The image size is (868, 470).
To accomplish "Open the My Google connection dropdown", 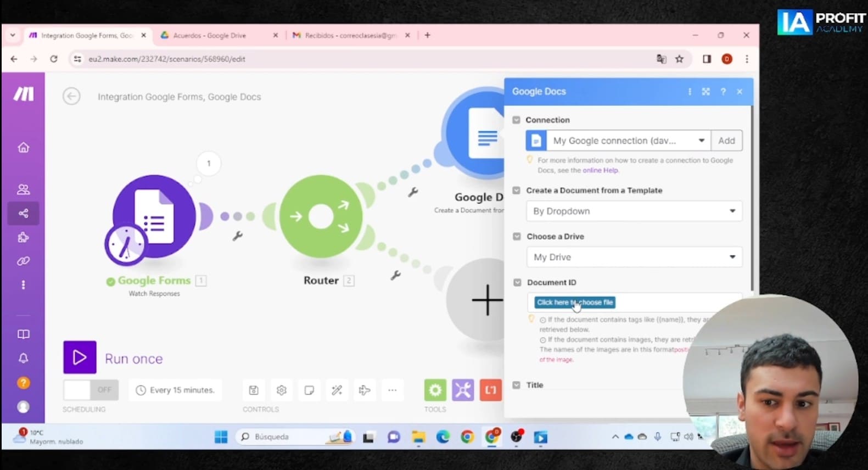I will [618, 141].
